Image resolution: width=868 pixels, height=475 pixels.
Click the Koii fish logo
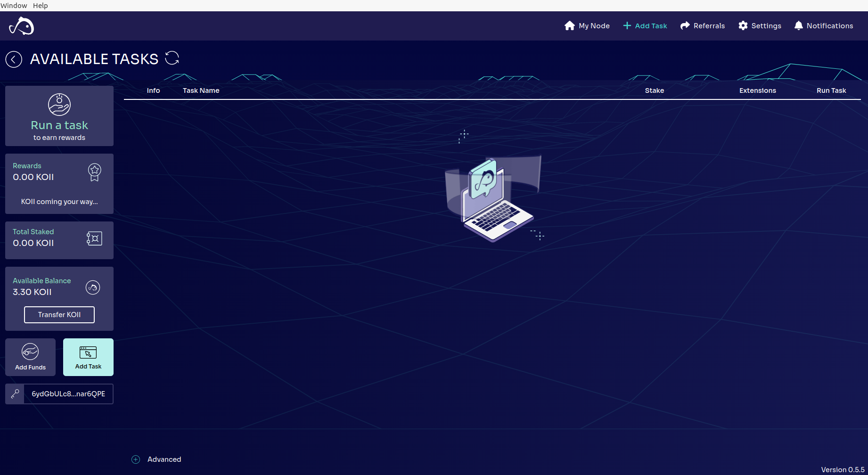[22, 26]
